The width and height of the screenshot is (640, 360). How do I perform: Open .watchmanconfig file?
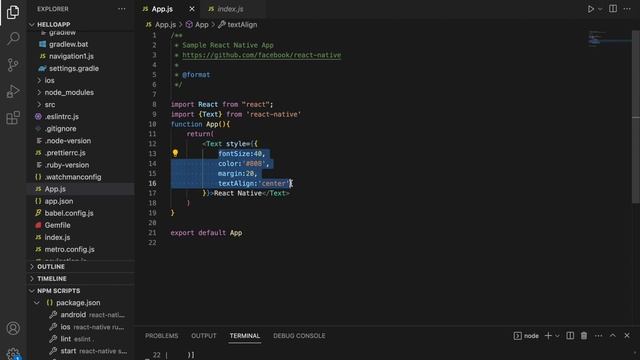point(81,177)
